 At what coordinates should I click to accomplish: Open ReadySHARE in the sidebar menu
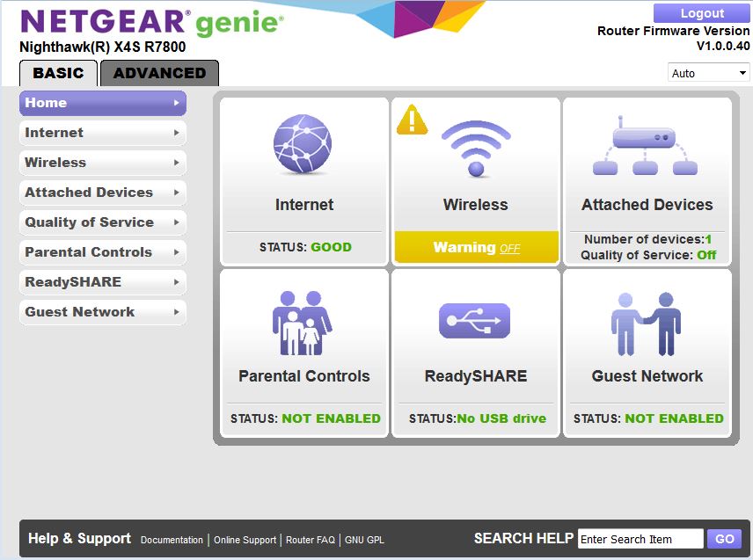(103, 281)
